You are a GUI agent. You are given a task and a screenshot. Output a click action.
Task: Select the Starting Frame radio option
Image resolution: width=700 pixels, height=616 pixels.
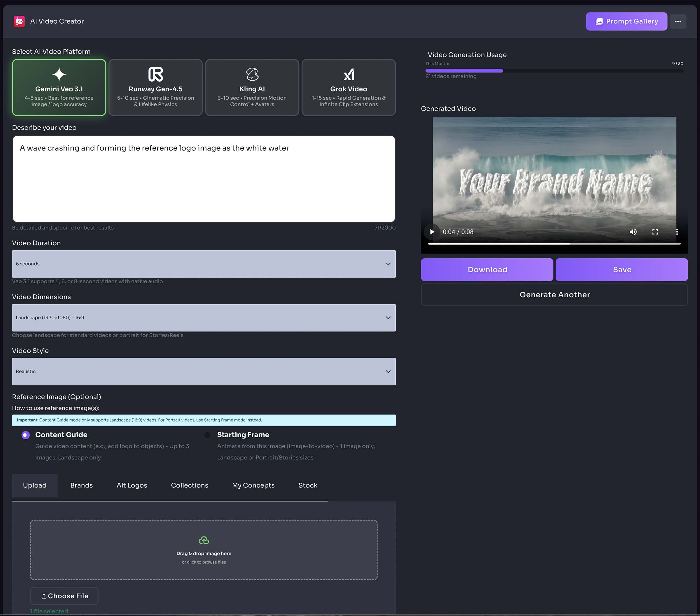207,435
